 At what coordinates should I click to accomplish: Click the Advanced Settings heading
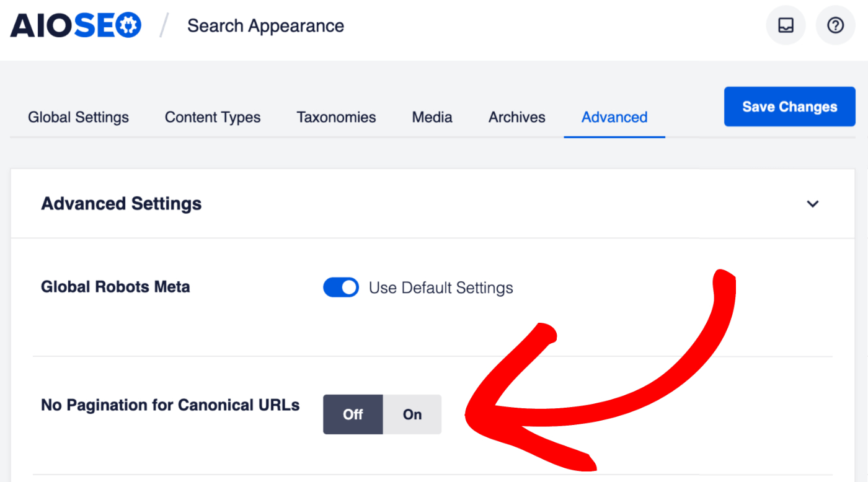(x=121, y=203)
